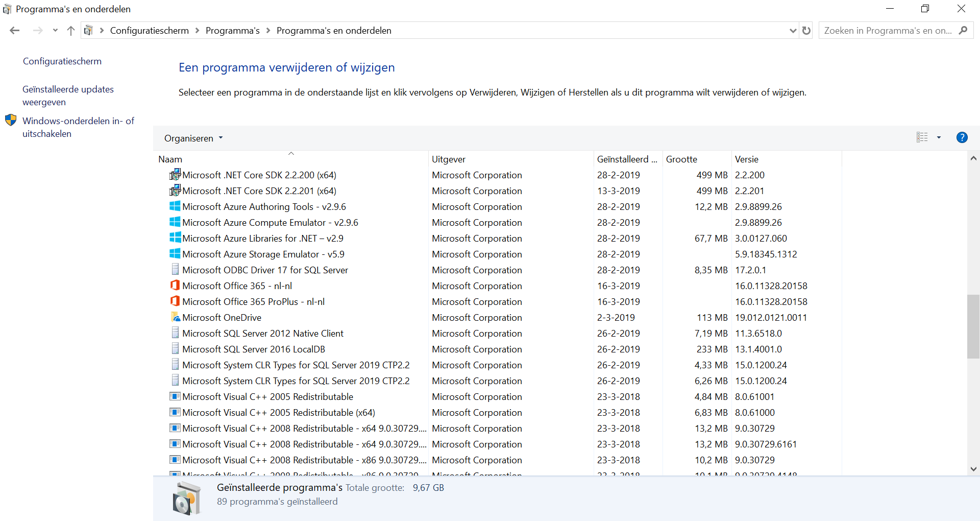Select Microsoft OneDrive row name
The height and width of the screenshot is (521, 980).
pos(222,317)
